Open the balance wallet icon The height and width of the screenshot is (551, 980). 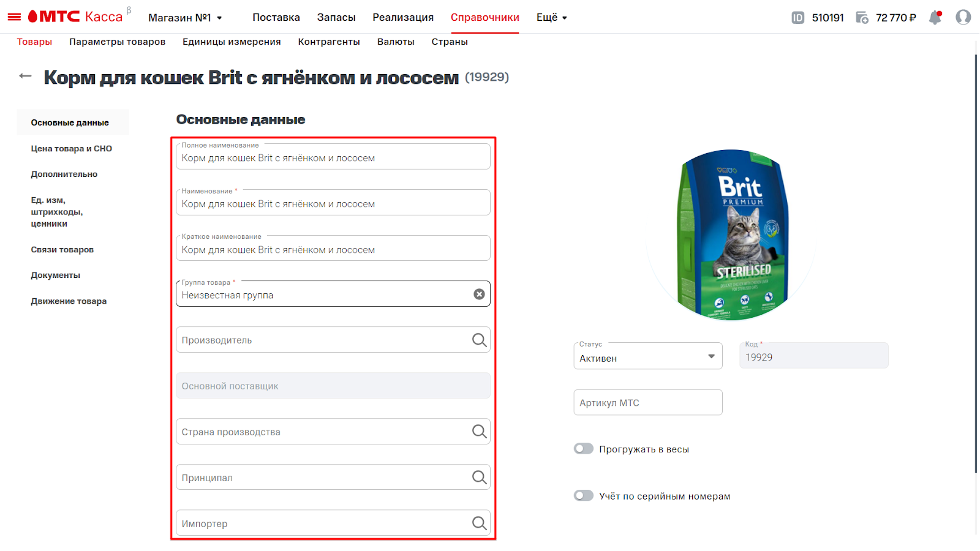click(x=862, y=18)
